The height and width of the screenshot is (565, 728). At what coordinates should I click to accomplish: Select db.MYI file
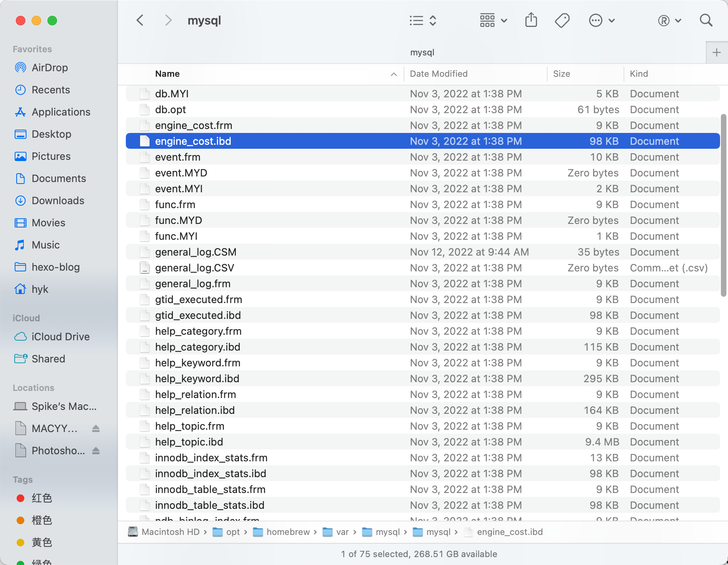point(423,94)
